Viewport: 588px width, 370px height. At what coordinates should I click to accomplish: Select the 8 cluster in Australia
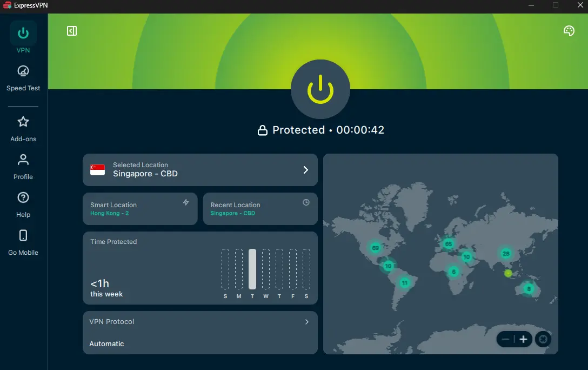tap(529, 288)
